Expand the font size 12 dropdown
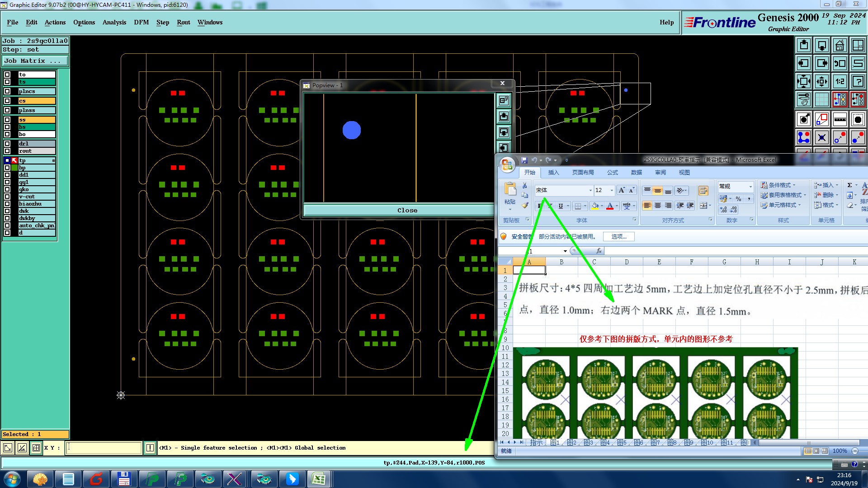Screen dimensions: 868x488 612,190
